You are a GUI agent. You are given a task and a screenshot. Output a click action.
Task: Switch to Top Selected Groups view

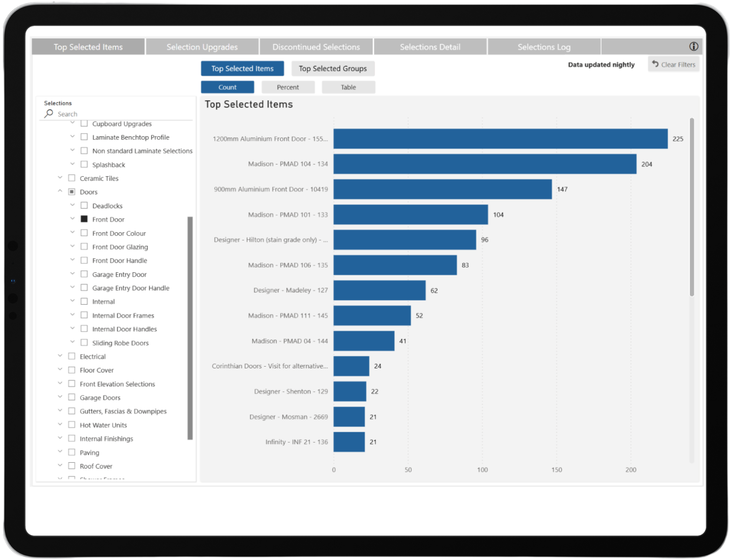(x=333, y=68)
